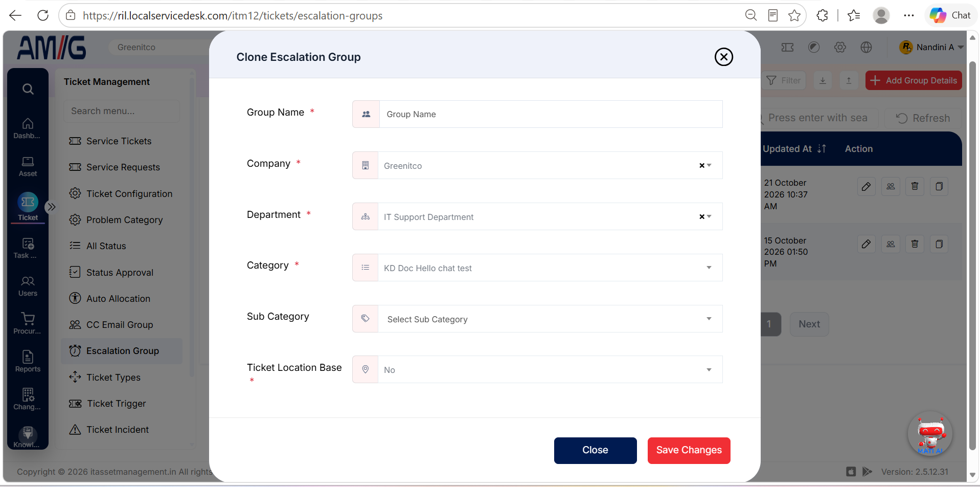
Task: Expand the sidebar with double chevron
Action: pyautogui.click(x=51, y=207)
